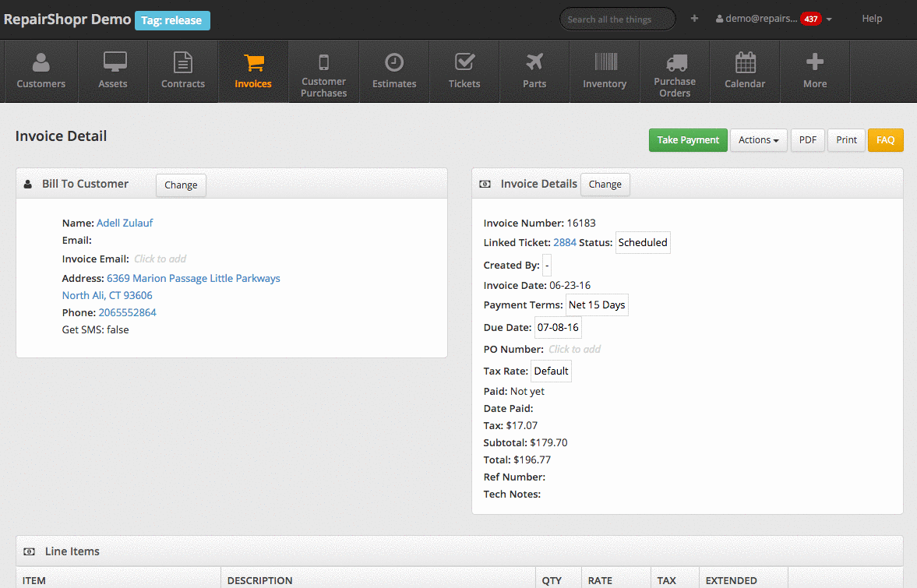The height and width of the screenshot is (588, 917).
Task: Open the Adell Zulauf customer link
Action: (125, 223)
